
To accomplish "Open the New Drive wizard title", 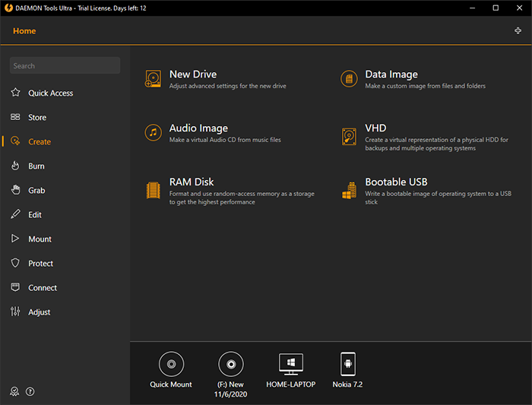I will click(193, 74).
